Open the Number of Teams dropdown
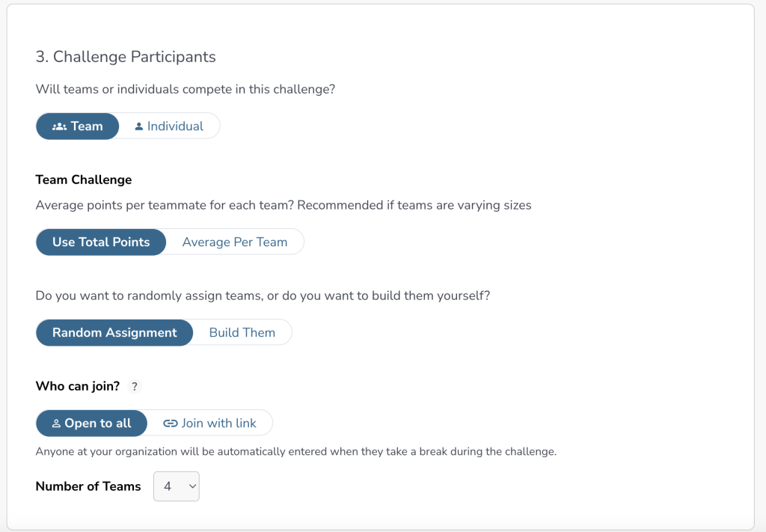The image size is (766, 532). pos(176,486)
